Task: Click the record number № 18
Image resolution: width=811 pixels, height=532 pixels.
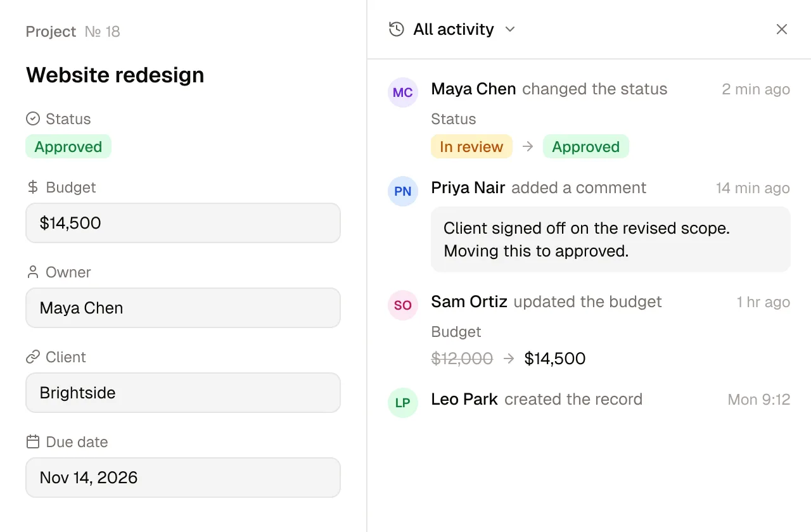Action: [103, 32]
